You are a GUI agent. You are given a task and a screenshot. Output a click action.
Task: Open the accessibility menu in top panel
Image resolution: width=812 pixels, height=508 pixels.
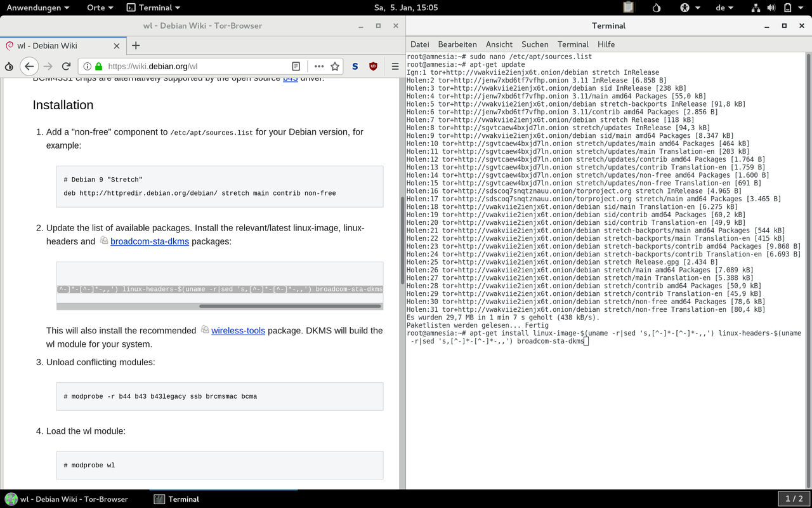690,8
